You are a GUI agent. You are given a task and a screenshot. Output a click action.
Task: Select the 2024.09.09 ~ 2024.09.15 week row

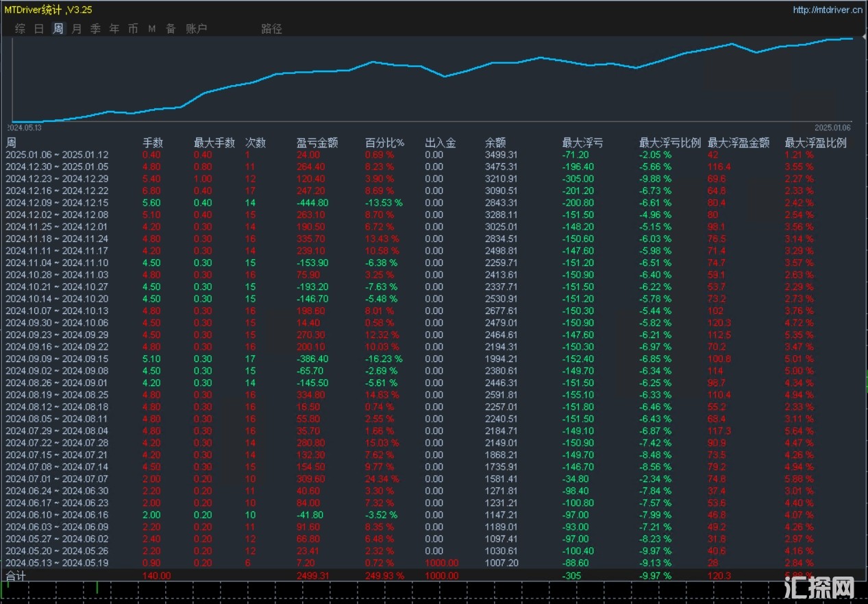57,359
